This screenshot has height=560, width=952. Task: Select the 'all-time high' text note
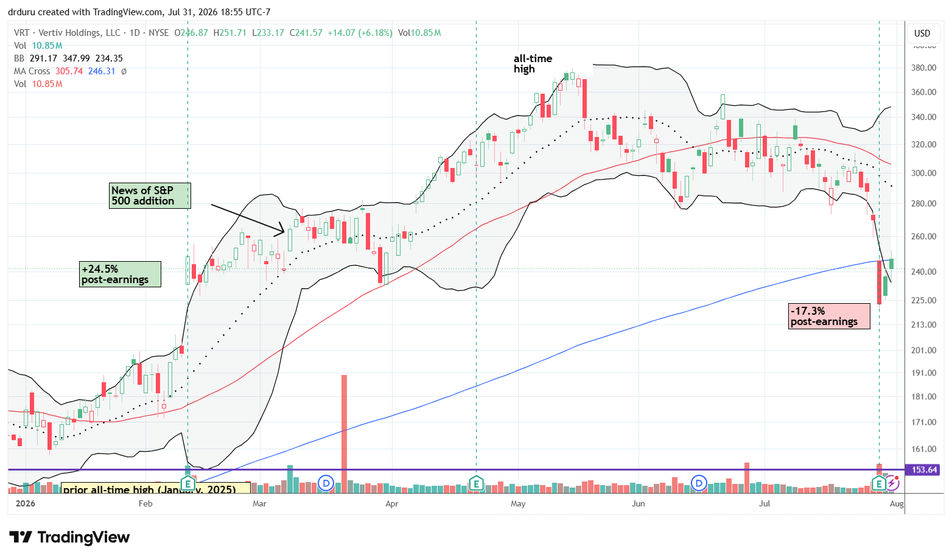pos(533,64)
